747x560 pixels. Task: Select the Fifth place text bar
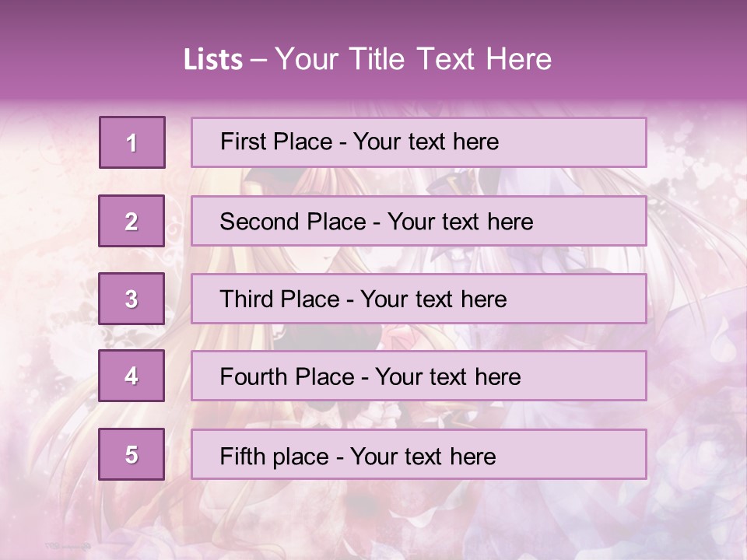click(x=419, y=454)
